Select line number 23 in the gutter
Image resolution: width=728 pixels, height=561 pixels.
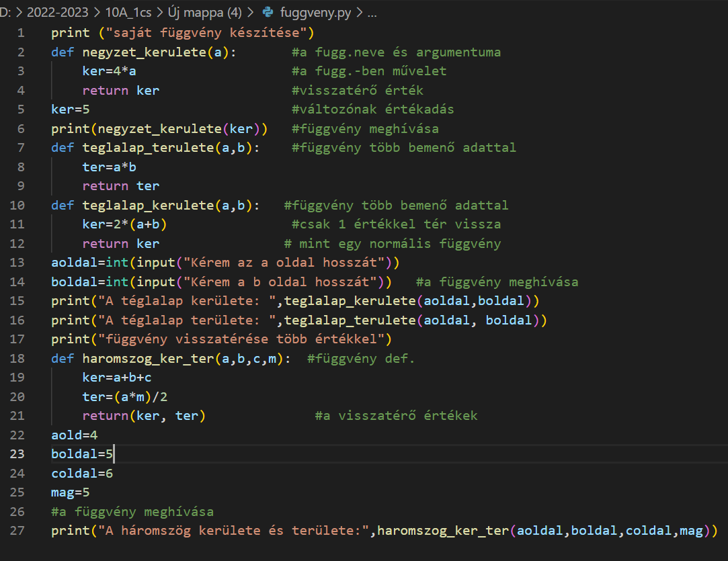17,454
